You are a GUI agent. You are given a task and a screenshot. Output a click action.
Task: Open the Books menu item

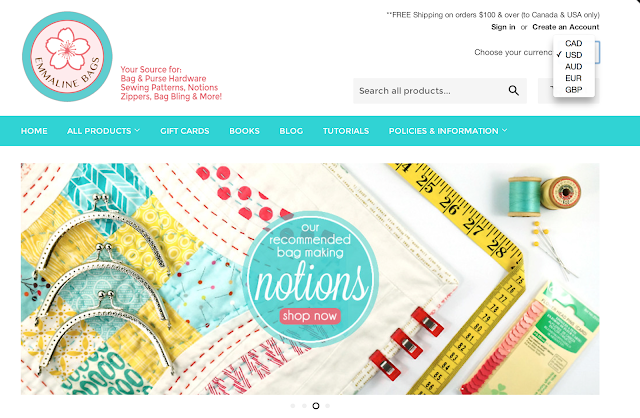pyautogui.click(x=244, y=131)
